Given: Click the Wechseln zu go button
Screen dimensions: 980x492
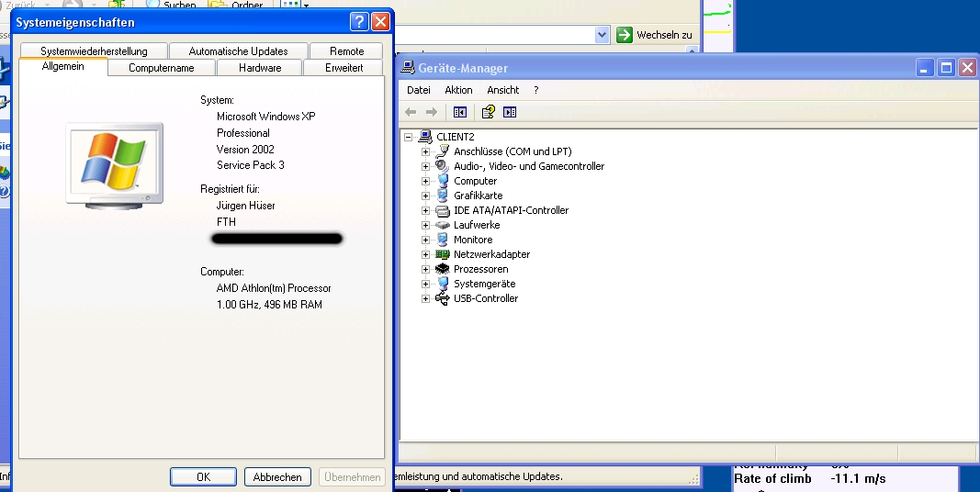Looking at the screenshot, I should point(654,35).
